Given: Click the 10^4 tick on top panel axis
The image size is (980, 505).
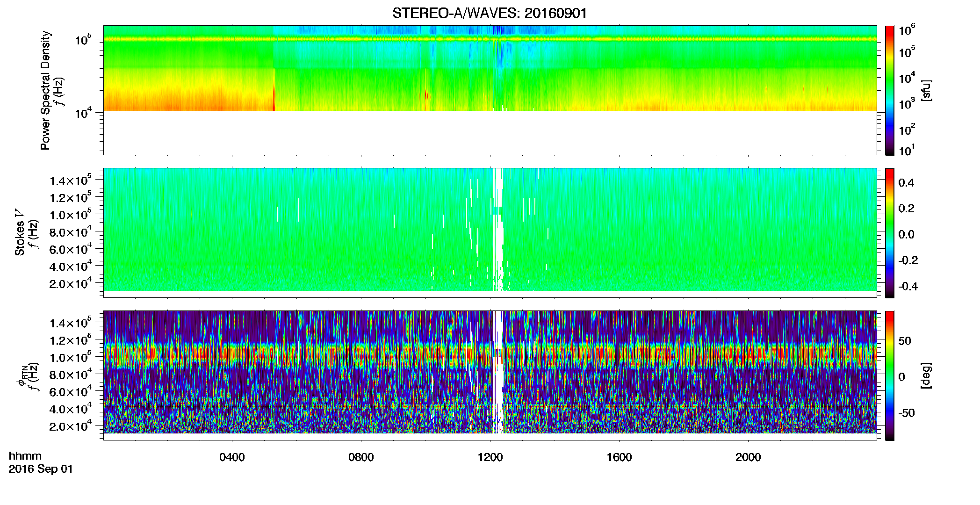Looking at the screenshot, I should coord(83,113).
